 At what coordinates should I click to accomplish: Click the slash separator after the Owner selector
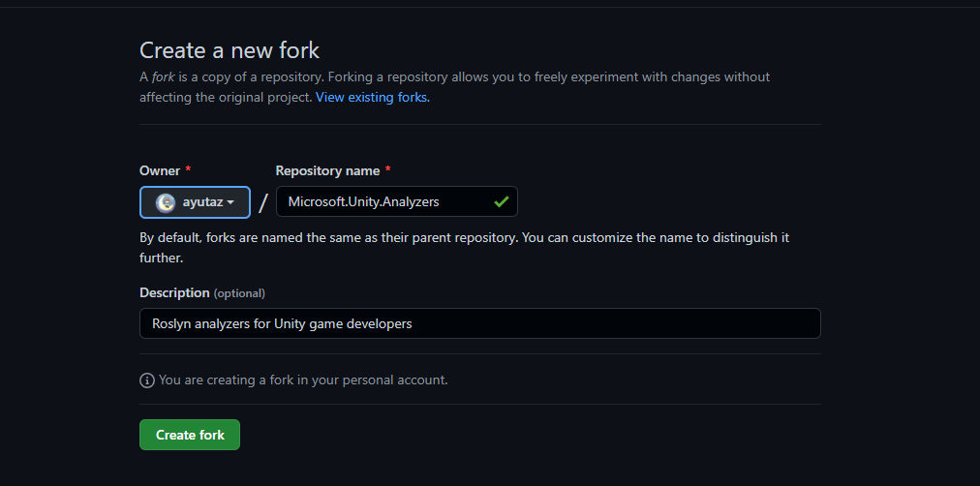tap(263, 202)
